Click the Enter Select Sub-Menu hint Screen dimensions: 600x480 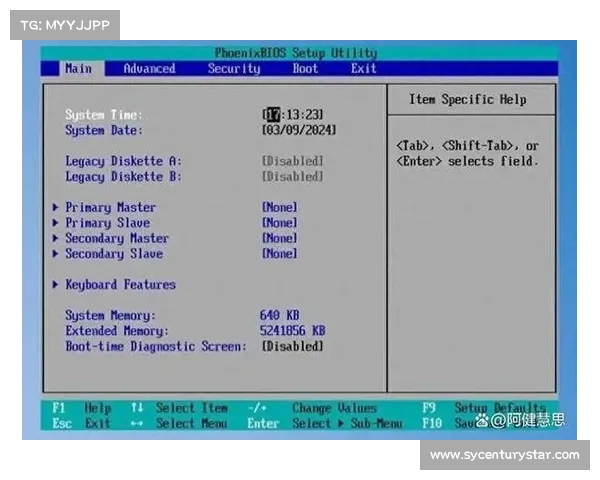(x=324, y=423)
